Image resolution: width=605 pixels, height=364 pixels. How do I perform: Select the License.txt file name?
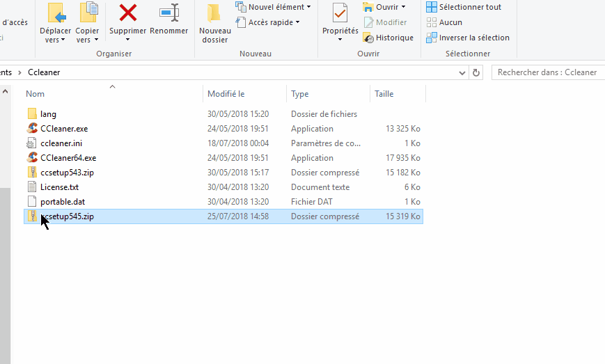[59, 187]
